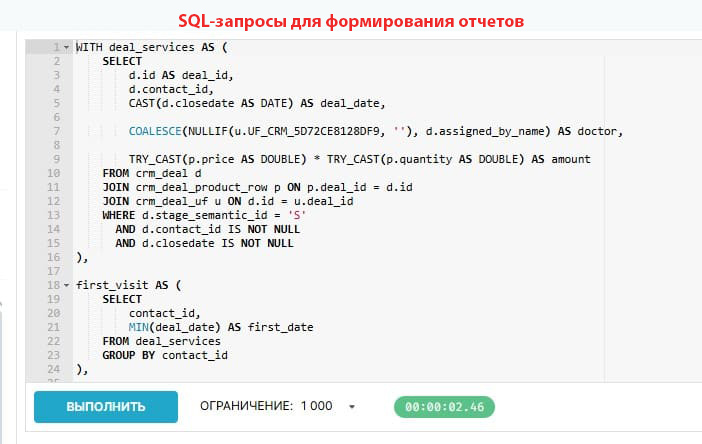Place cursor on the COALESCE function
This screenshot has width=702, height=444.
click(x=158, y=131)
